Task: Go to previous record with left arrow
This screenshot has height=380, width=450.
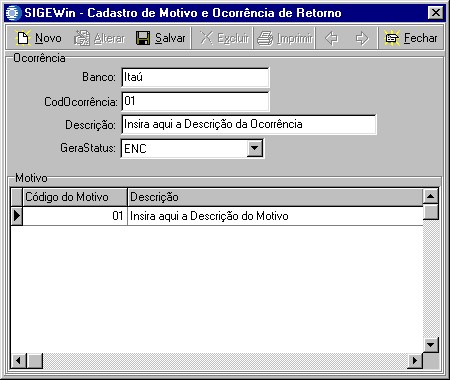Action: (x=331, y=38)
